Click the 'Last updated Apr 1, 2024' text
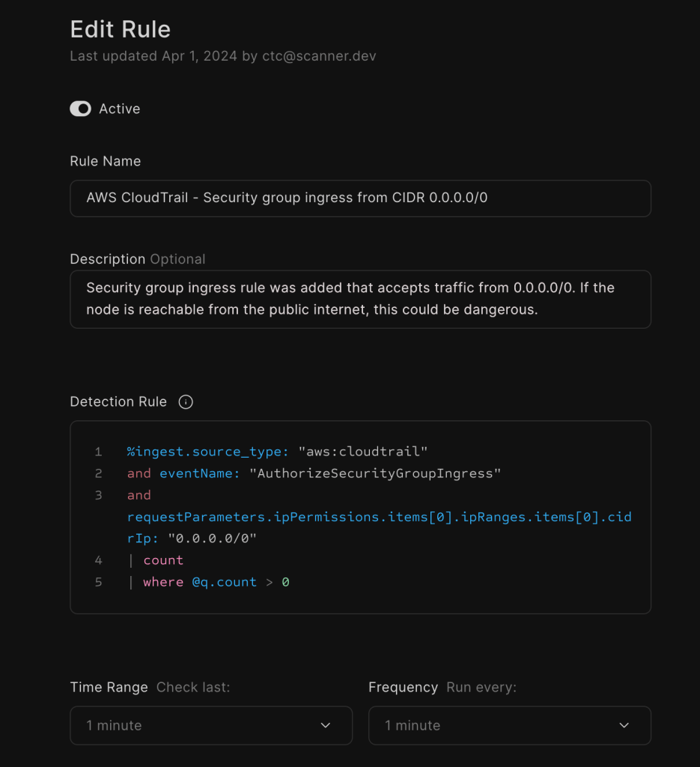 pyautogui.click(x=153, y=56)
